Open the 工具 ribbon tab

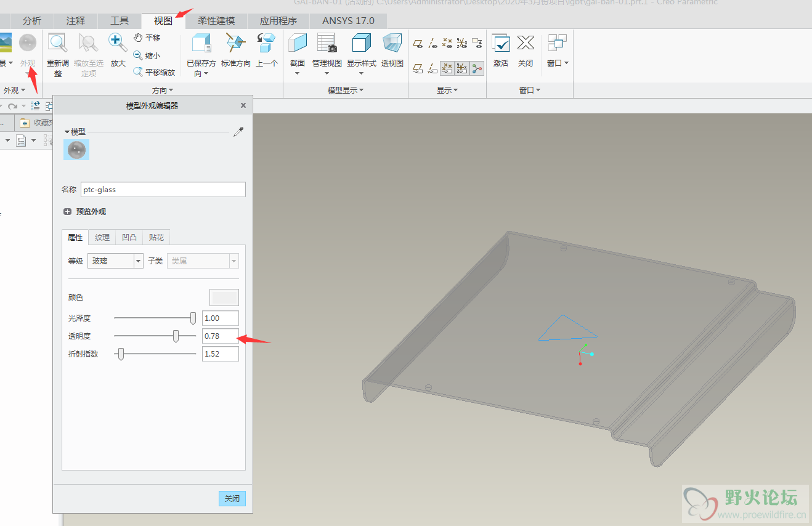[x=120, y=20]
